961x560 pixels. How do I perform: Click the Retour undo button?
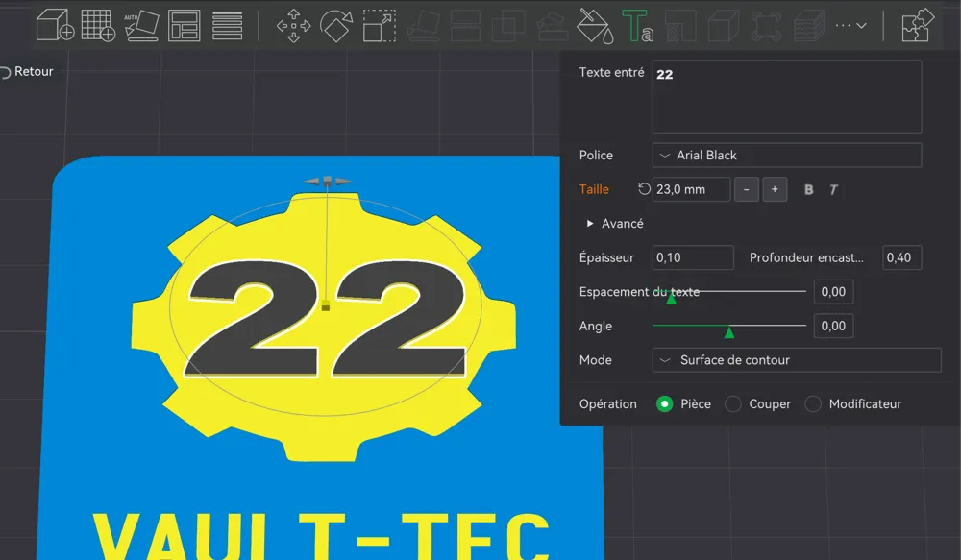27,72
